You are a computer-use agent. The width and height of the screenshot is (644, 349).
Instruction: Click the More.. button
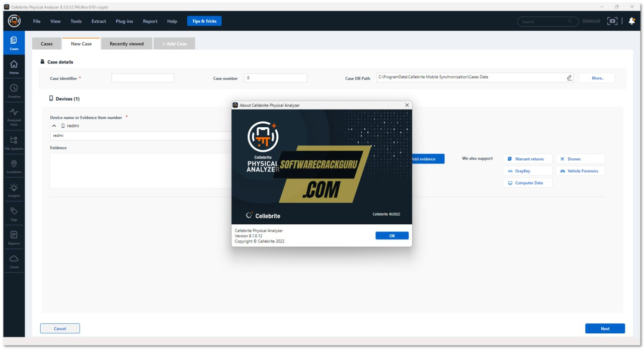[x=597, y=78]
